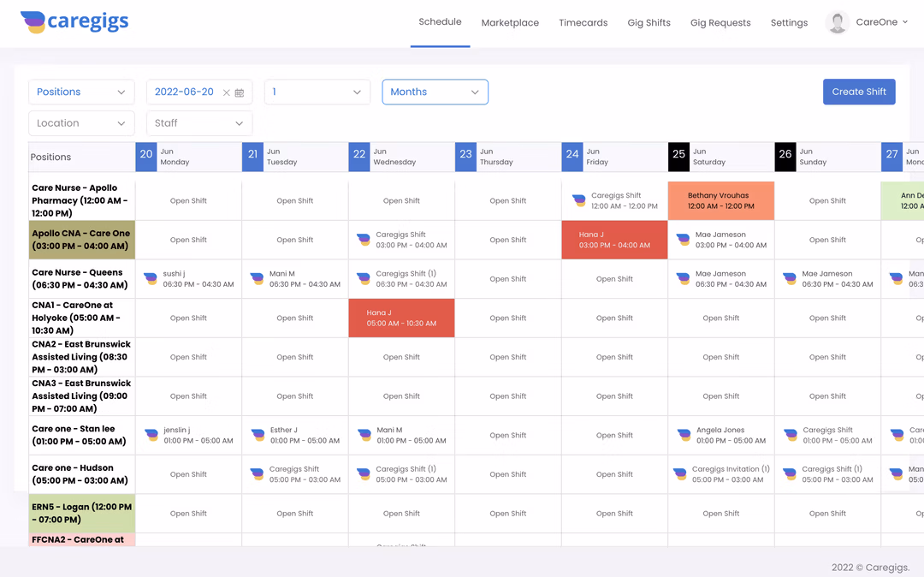Open the calendar picker icon in date field
Image resolution: width=924 pixels, height=577 pixels.
pos(240,92)
